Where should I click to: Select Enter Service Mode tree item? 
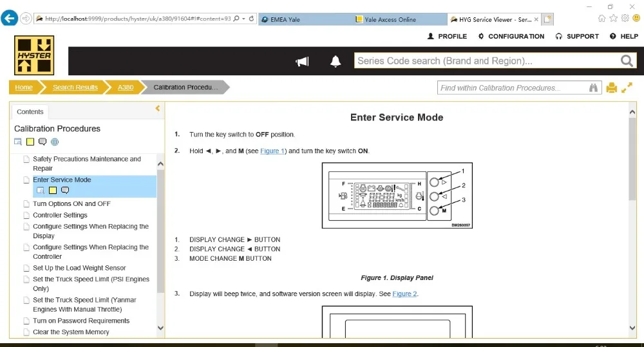click(x=62, y=180)
